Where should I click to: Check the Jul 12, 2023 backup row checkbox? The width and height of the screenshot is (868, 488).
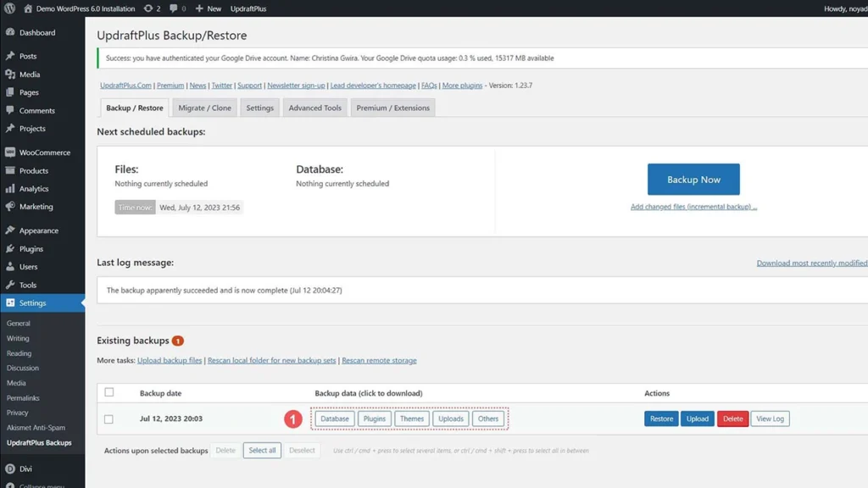[x=108, y=418]
